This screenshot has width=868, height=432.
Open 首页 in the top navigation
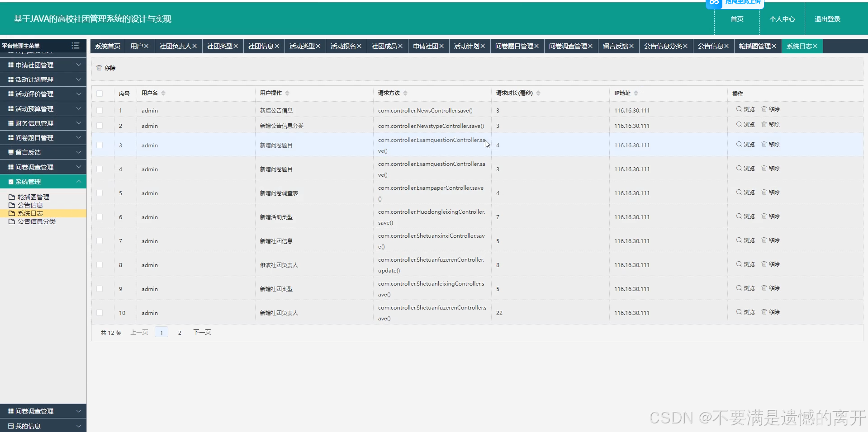[737, 19]
